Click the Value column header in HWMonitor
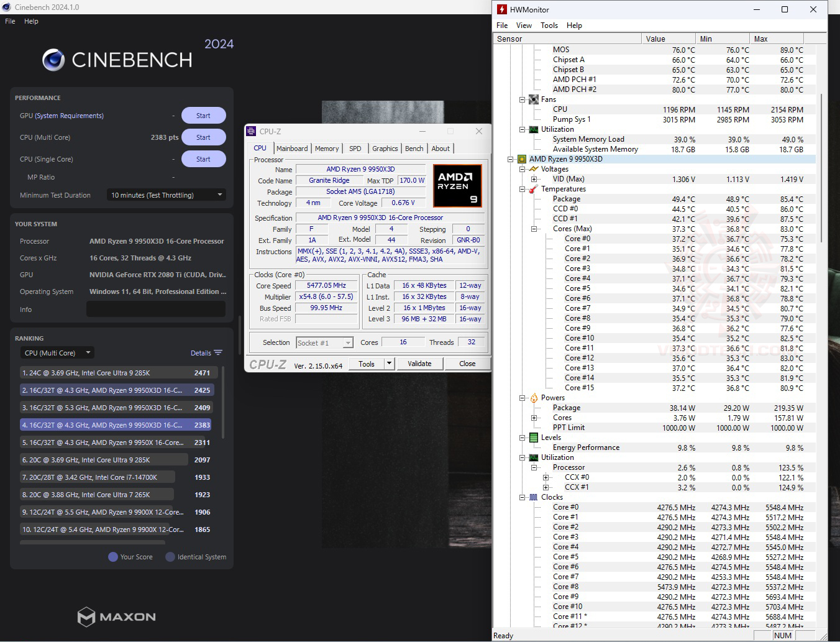The image size is (840, 642). (669, 39)
